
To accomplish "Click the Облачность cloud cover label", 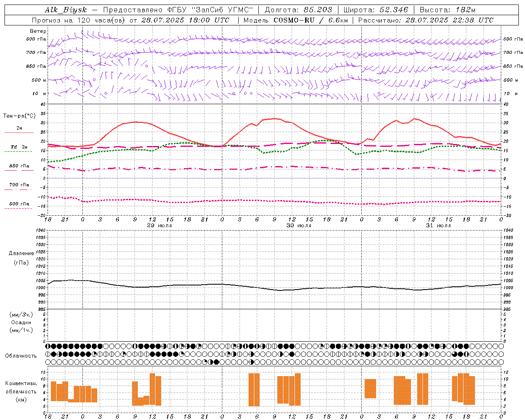I will (21, 356).
